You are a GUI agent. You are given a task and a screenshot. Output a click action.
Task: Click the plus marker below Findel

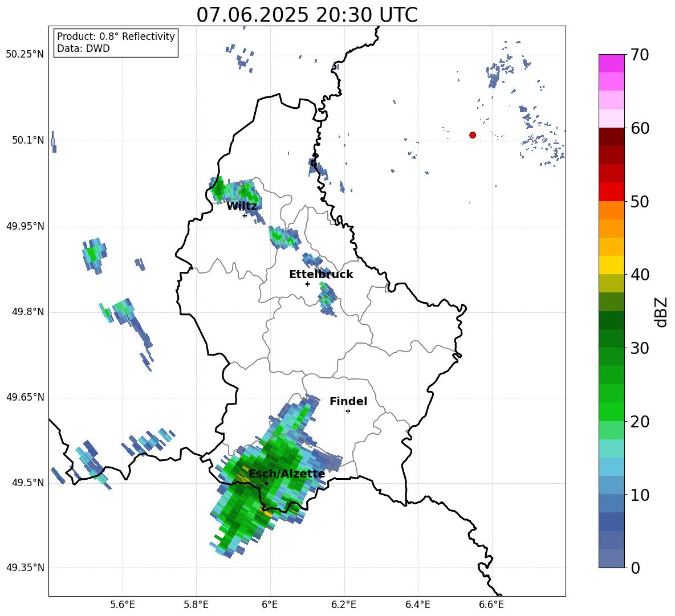(x=348, y=411)
